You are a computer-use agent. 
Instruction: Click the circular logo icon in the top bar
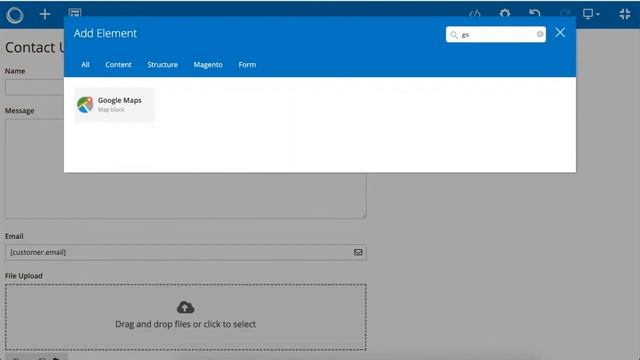(x=15, y=15)
